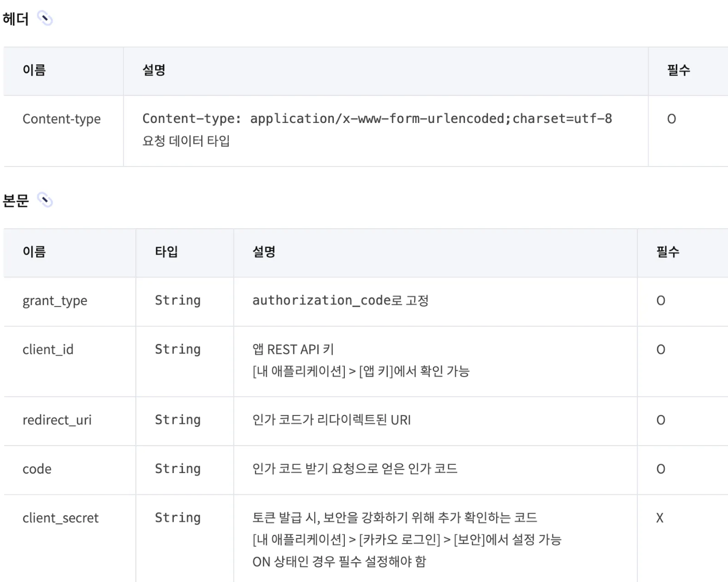Click the X mark in client_secret row
Viewport: 728px width, 582px height.
(660, 518)
